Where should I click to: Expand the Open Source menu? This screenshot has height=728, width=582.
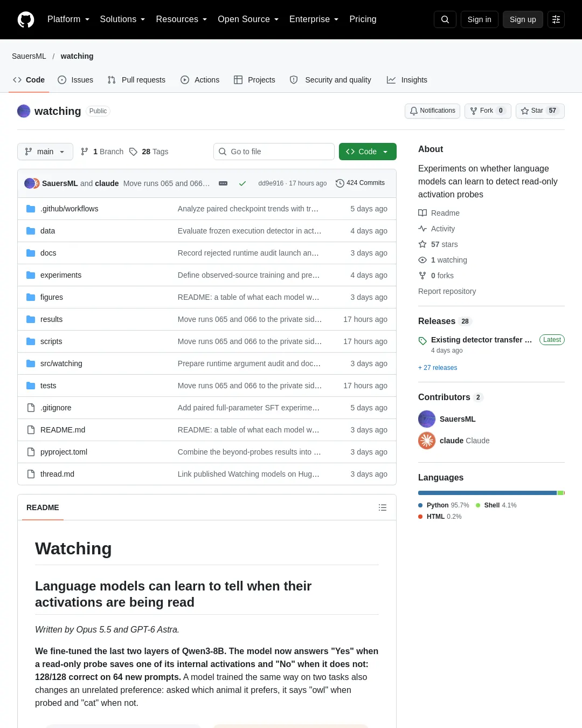tap(248, 19)
